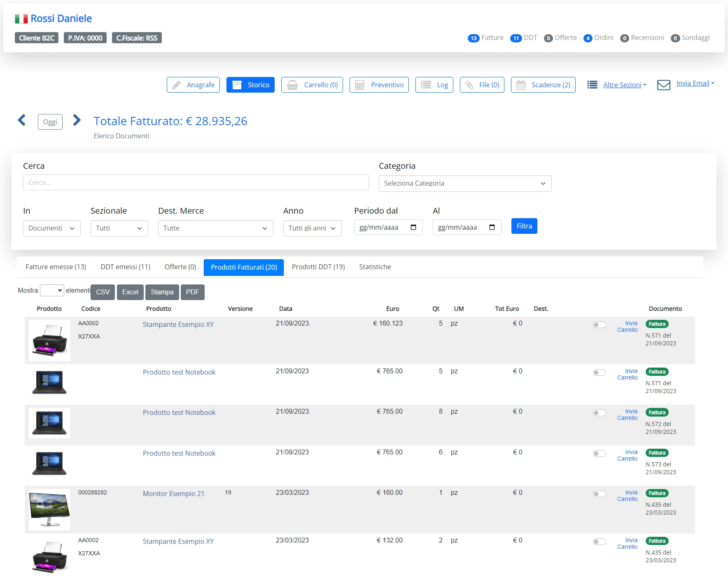Switch to Fatture emesse (13) tab
Screen dimensions: 728x580
coord(56,267)
